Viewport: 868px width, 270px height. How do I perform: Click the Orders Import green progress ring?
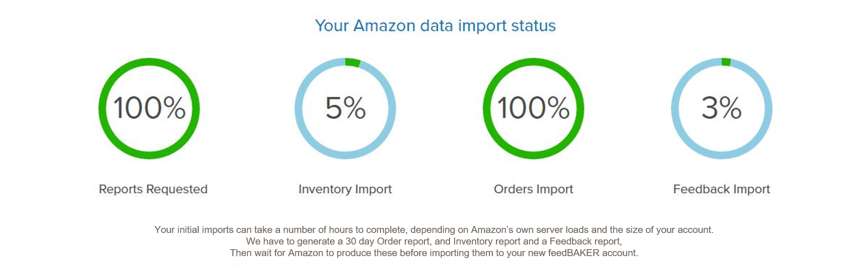pyautogui.click(x=533, y=108)
